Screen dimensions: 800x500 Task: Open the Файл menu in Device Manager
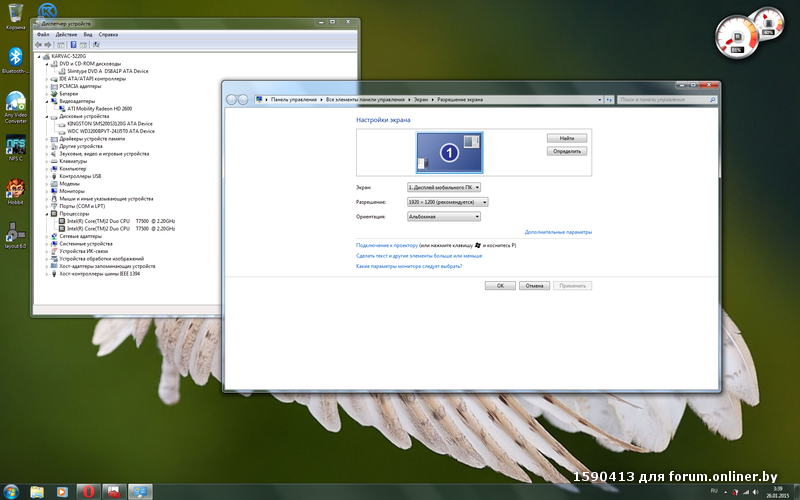point(43,34)
